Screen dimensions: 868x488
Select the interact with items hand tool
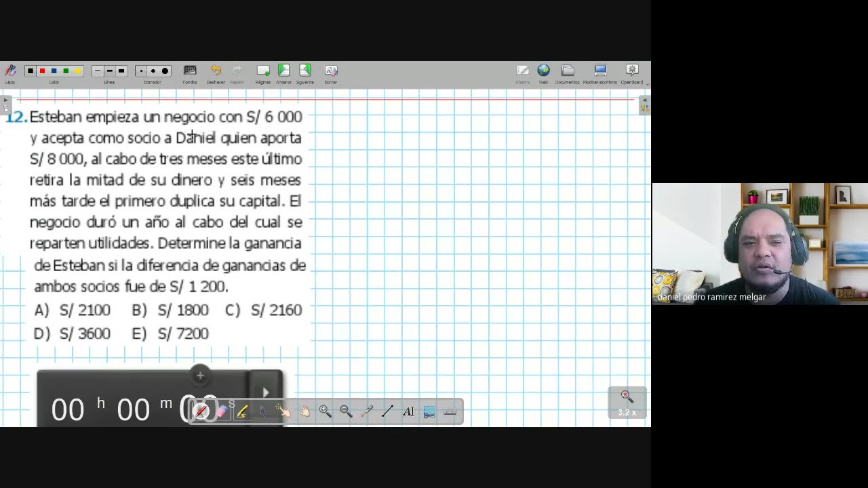coord(283,411)
